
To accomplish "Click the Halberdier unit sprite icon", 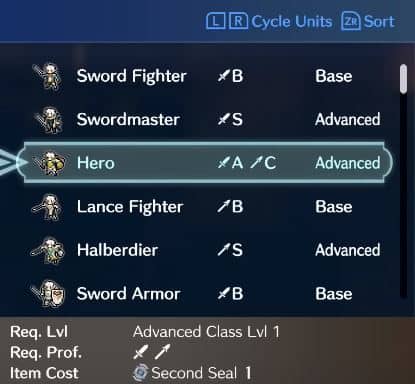I will [48, 250].
